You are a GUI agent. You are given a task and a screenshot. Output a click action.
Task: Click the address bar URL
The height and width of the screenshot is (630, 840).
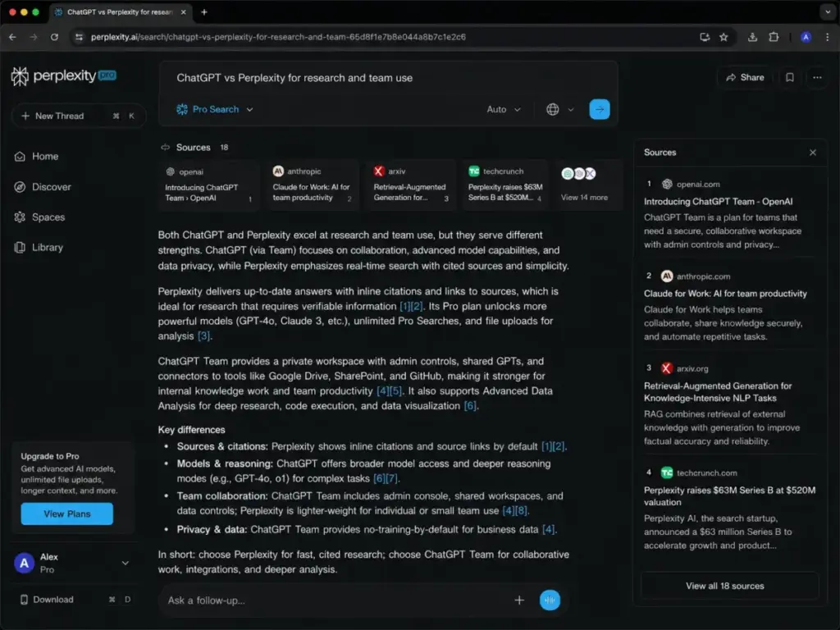tap(278, 37)
